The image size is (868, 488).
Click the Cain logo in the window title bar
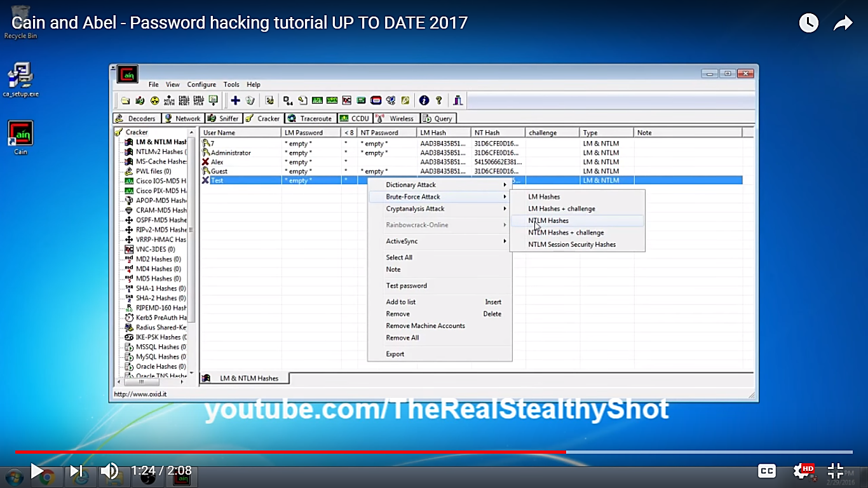[128, 74]
